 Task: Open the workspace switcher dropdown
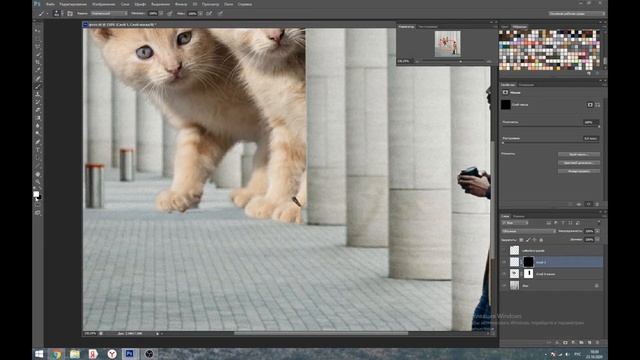576,13
